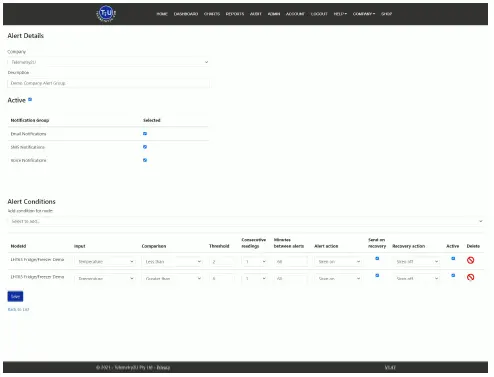
Task: Click the TU logo in the header
Action: (x=106, y=14)
